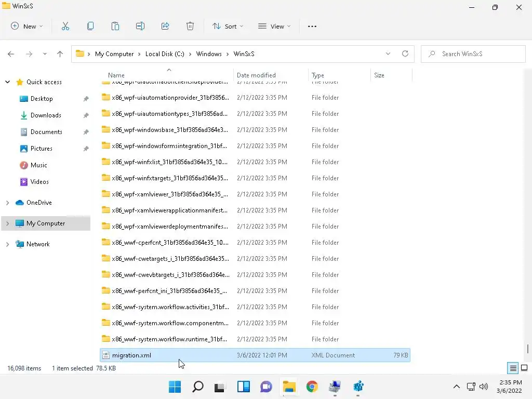Image resolution: width=532 pixels, height=399 pixels.
Task: Sort by Type column header
Action: point(318,75)
